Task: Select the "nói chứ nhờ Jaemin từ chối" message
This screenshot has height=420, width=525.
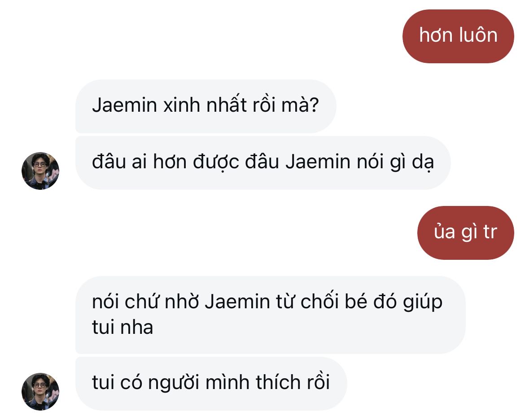Action: click(x=269, y=314)
